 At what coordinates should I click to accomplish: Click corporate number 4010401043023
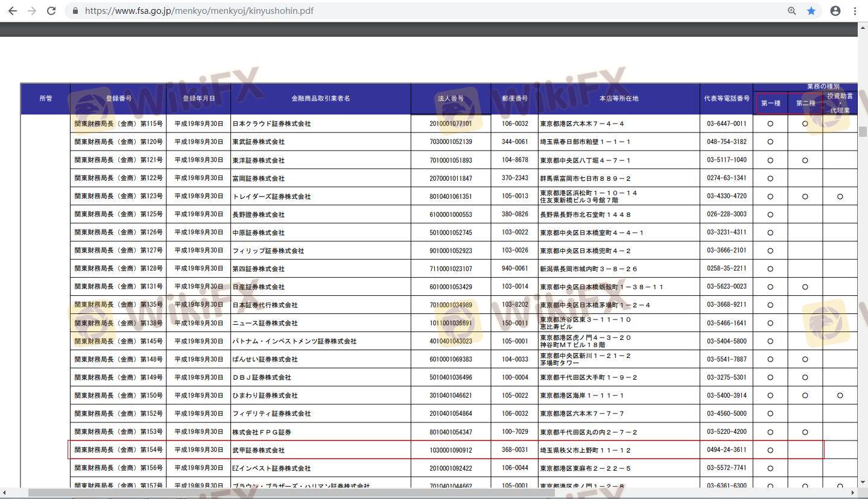coord(451,341)
